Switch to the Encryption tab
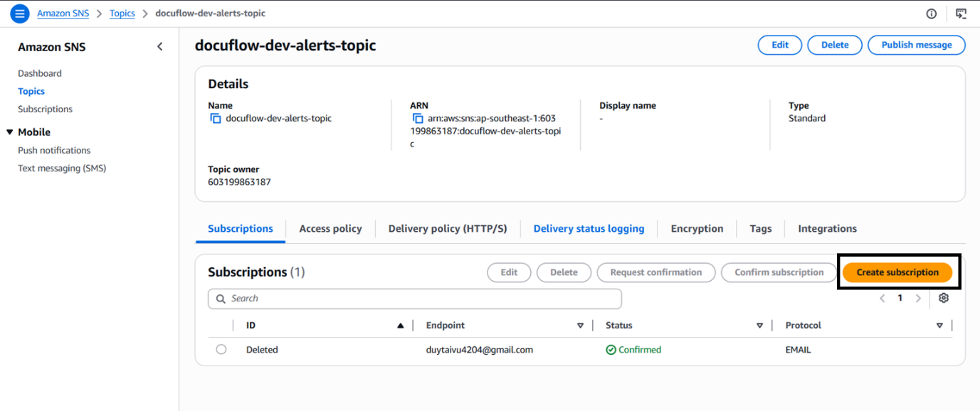 (x=697, y=229)
